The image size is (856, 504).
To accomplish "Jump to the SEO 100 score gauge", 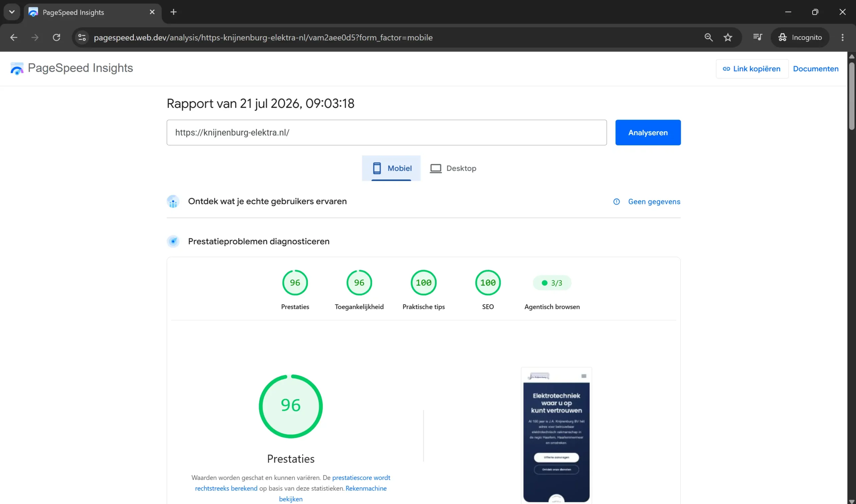I will pos(488,282).
